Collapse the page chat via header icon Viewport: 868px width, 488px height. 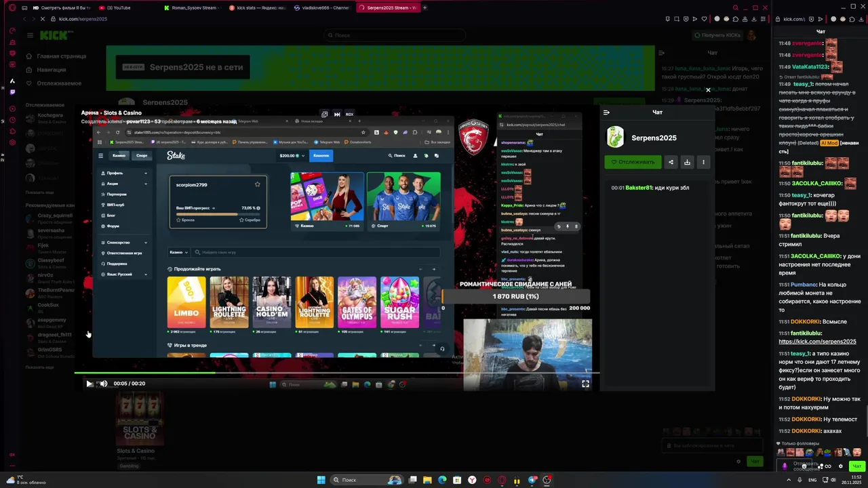(661, 52)
